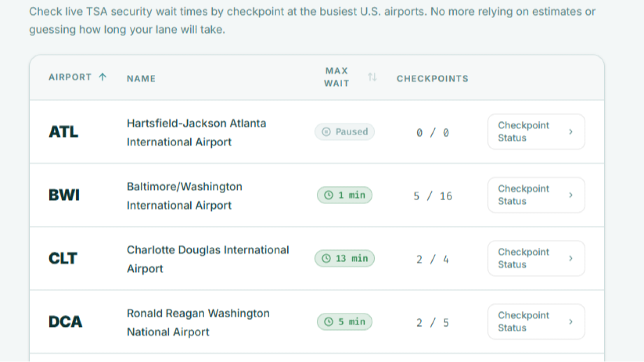Select the NAME column header
This screenshot has height=362, width=644.
[141, 78]
